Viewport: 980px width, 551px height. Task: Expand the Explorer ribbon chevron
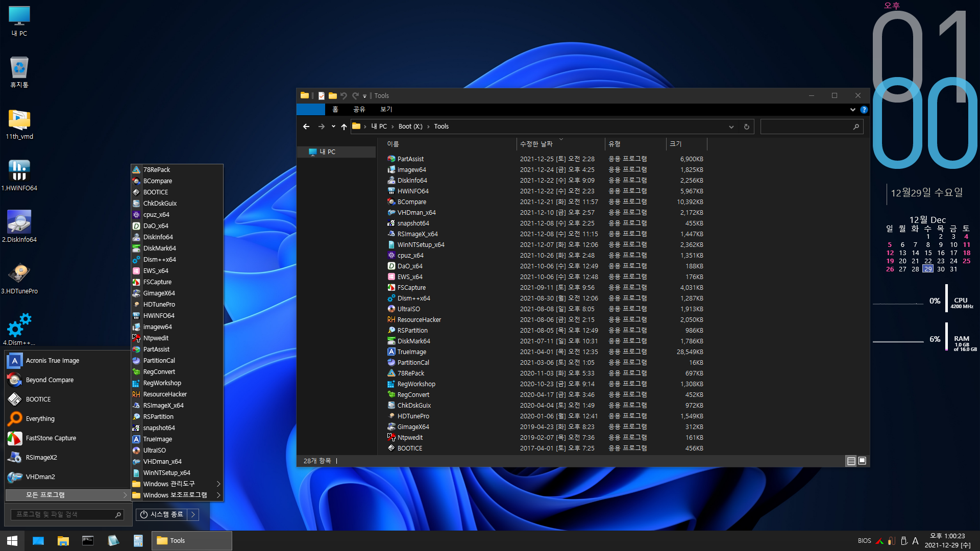click(852, 110)
